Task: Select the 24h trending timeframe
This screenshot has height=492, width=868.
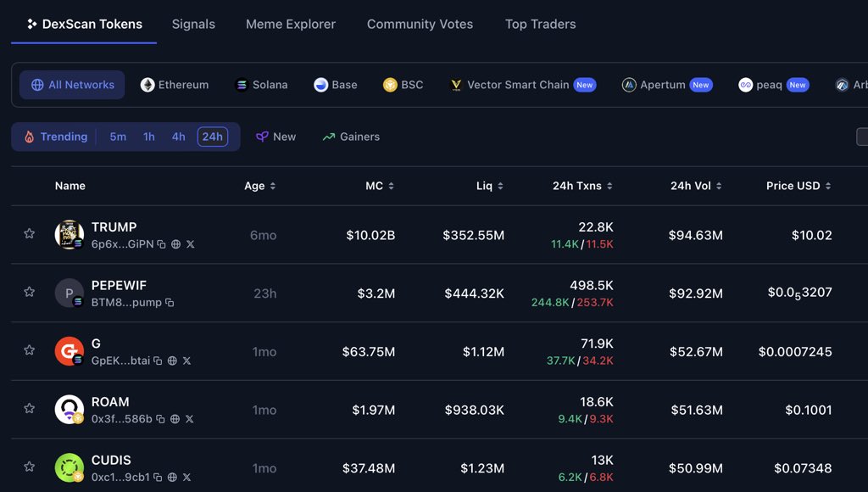Action: tap(213, 137)
